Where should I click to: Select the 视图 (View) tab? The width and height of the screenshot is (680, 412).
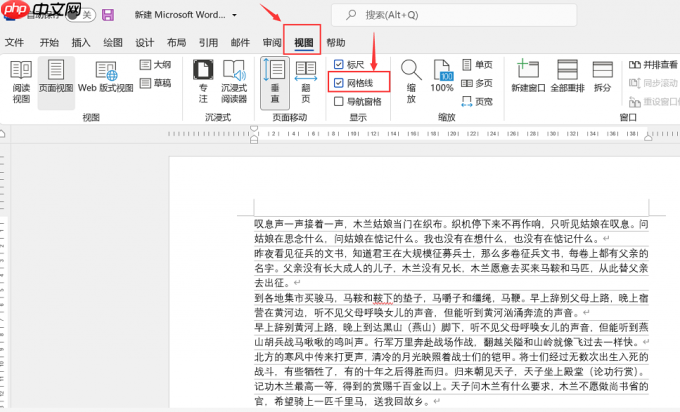(304, 43)
